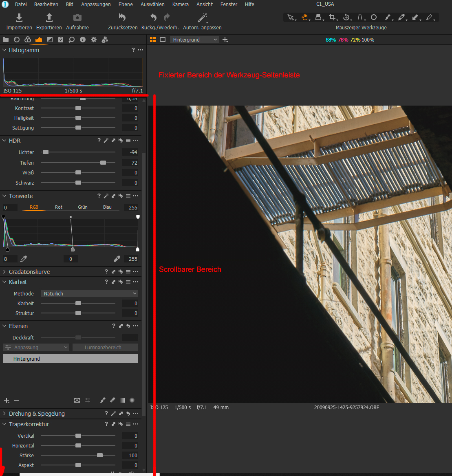452x476 pixels.
Task: Click the minus delete-layer icon in Ebenen
Action: coord(17,401)
